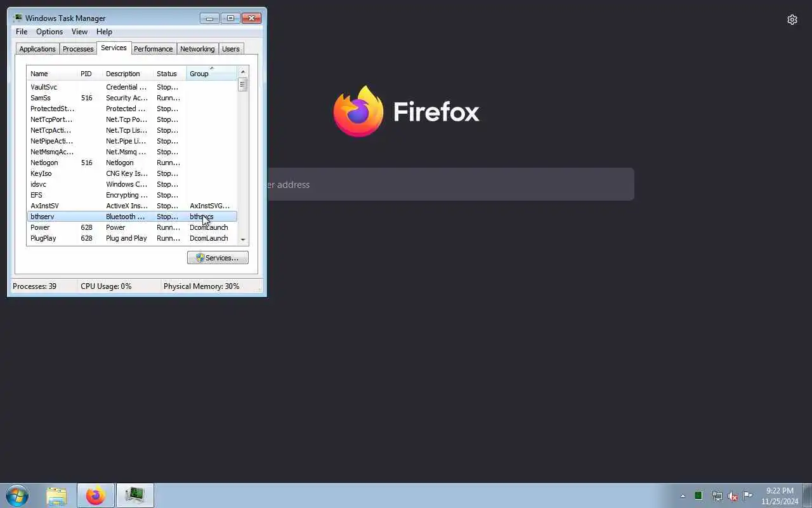Screen dimensions: 812x508
Task: Open the Options menu
Action: pyautogui.click(x=49, y=32)
